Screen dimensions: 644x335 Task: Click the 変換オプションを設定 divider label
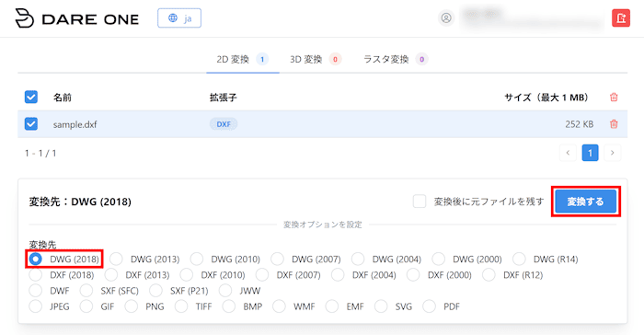(323, 225)
